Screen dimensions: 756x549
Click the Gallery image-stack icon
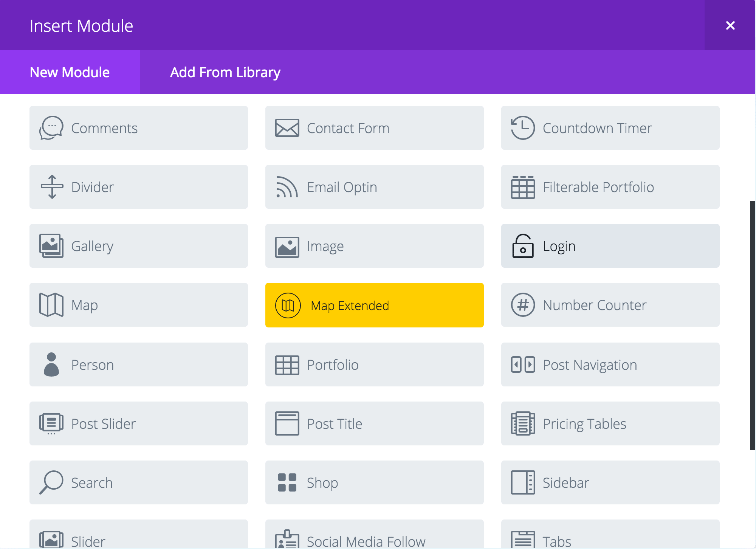pyautogui.click(x=51, y=246)
